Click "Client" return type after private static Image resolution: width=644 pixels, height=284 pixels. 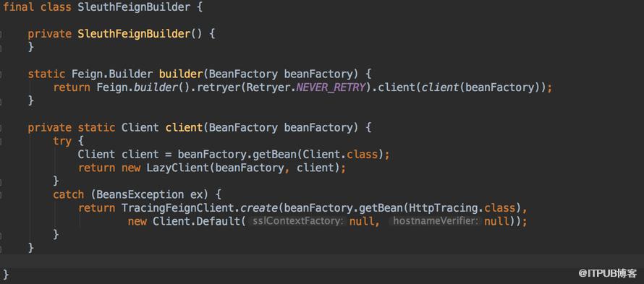click(x=140, y=128)
